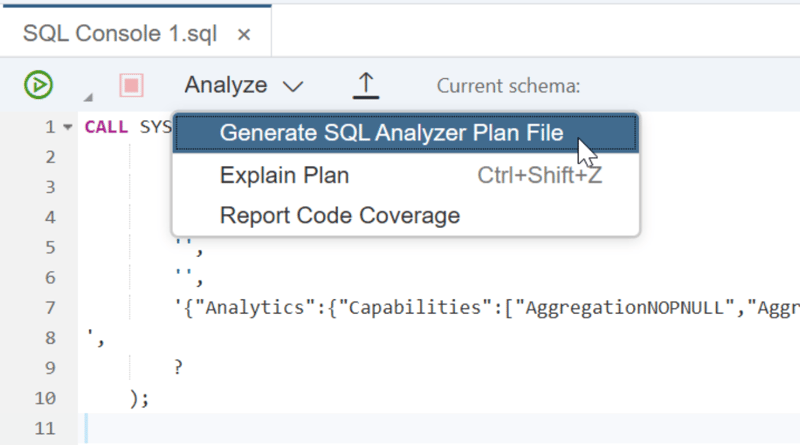Click the Analytics JSON string on line 7
The image size is (800, 445).
click(x=487, y=308)
